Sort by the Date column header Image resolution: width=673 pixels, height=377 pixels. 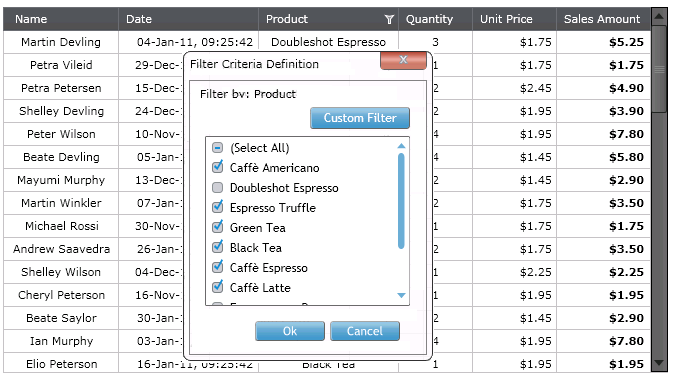point(188,19)
